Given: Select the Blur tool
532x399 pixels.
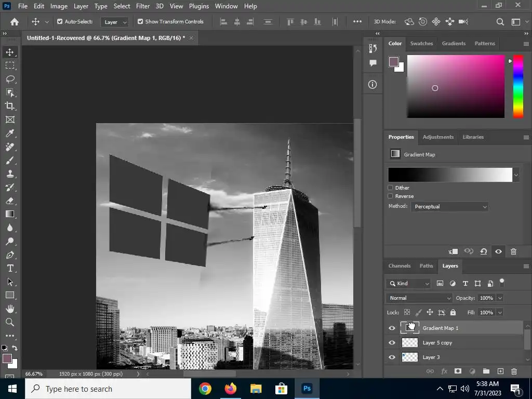Looking at the screenshot, I should pos(10,228).
